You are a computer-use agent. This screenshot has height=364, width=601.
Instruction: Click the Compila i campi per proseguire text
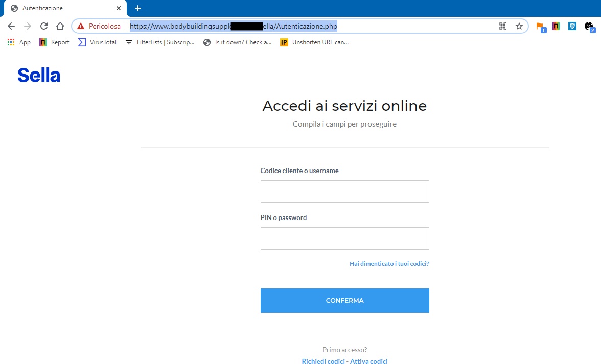344,124
